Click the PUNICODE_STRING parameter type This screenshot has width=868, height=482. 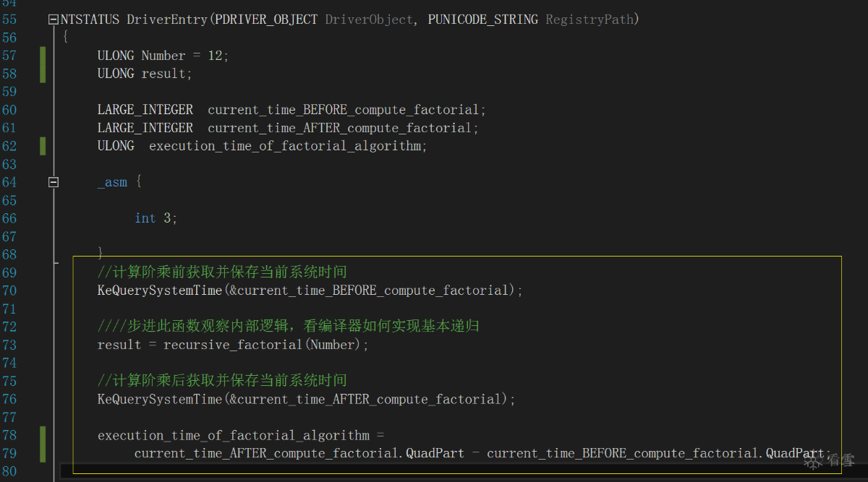pos(482,20)
